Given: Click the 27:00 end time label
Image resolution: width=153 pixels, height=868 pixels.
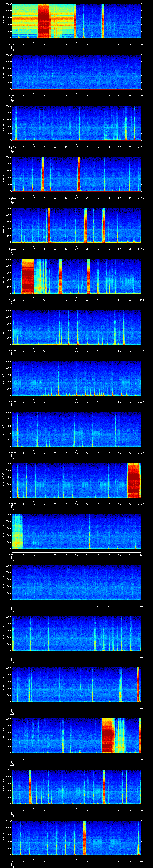Looking at the screenshot, I should click(141, 249).
